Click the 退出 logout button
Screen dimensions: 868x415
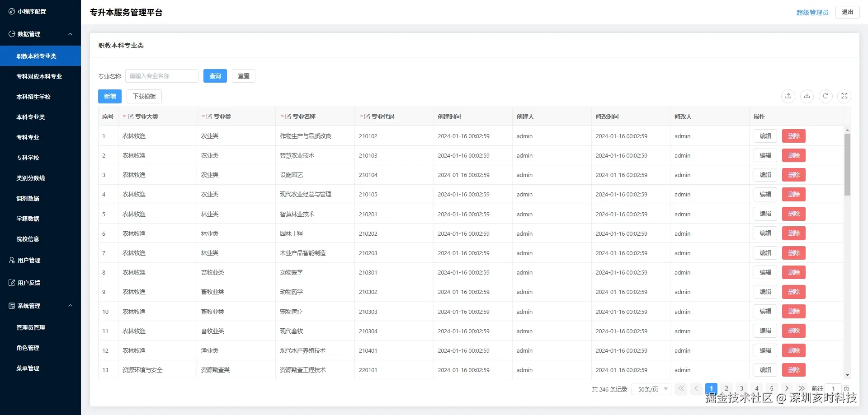[848, 12]
